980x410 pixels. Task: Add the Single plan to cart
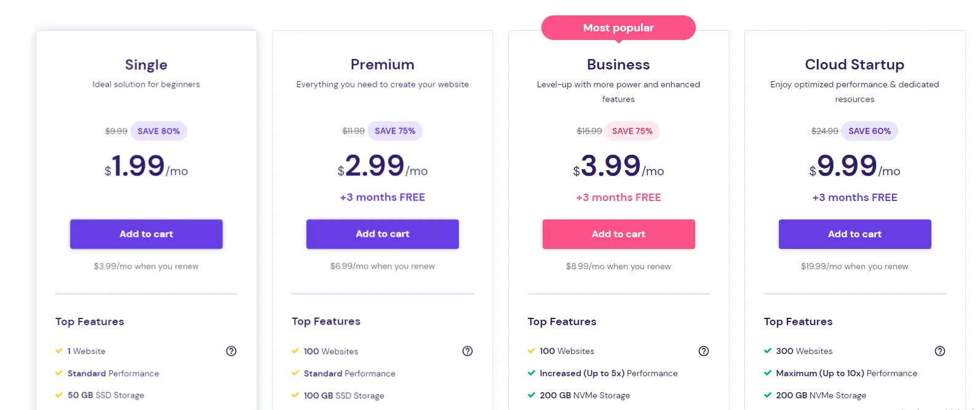point(146,234)
